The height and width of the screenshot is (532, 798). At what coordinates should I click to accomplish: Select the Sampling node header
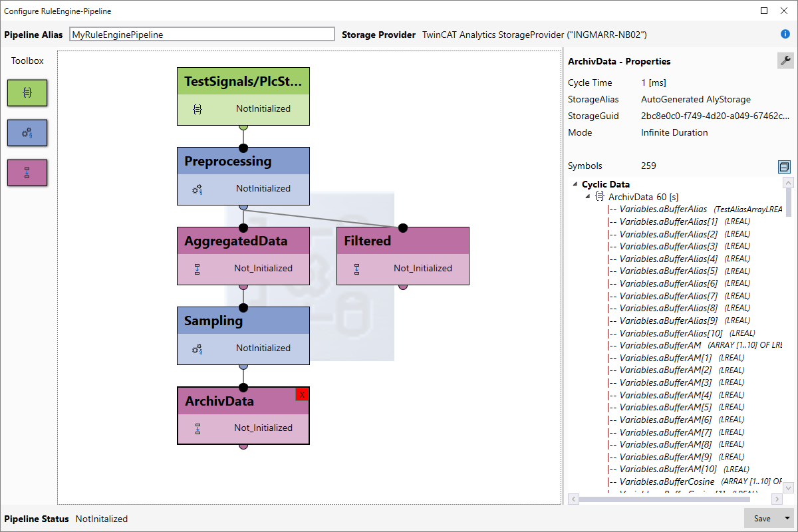click(x=243, y=321)
